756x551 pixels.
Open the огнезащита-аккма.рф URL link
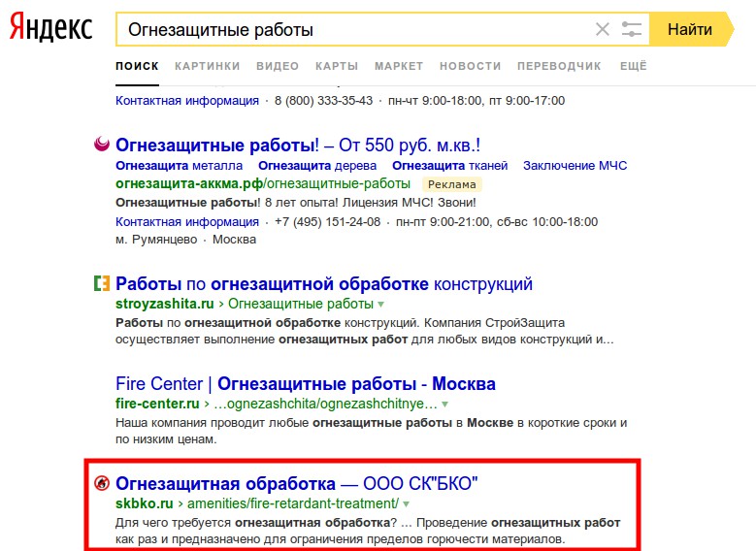coord(263,183)
